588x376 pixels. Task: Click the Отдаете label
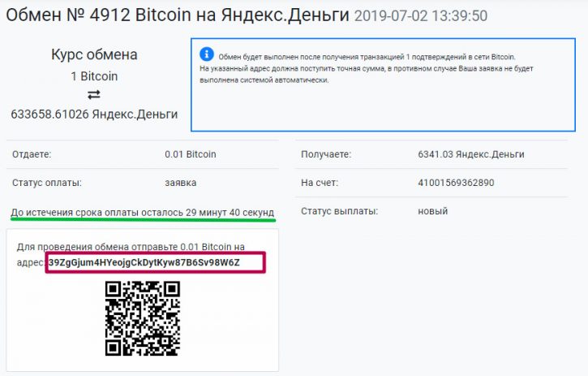[32, 154]
